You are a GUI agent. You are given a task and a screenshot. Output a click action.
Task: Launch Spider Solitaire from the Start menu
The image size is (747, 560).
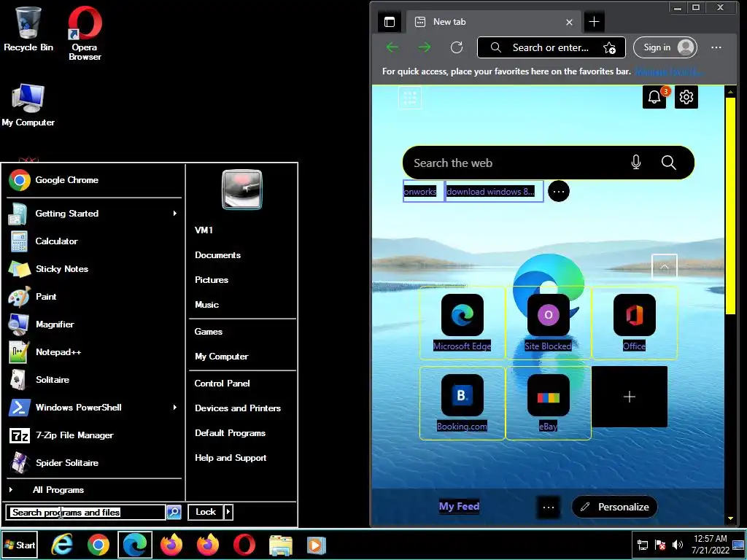[x=94, y=463]
